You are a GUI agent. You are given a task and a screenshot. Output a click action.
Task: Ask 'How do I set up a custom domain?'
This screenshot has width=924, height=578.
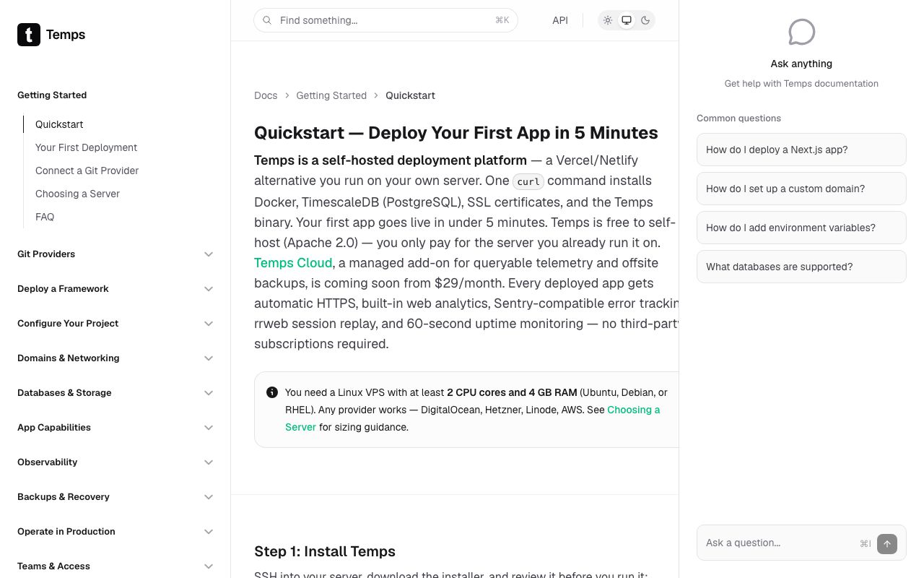coord(801,189)
